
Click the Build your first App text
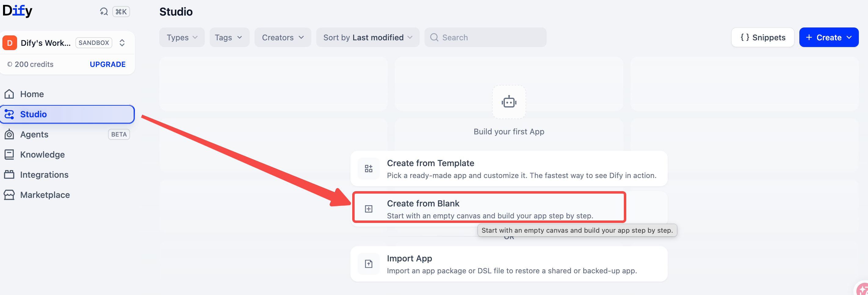coord(509,132)
